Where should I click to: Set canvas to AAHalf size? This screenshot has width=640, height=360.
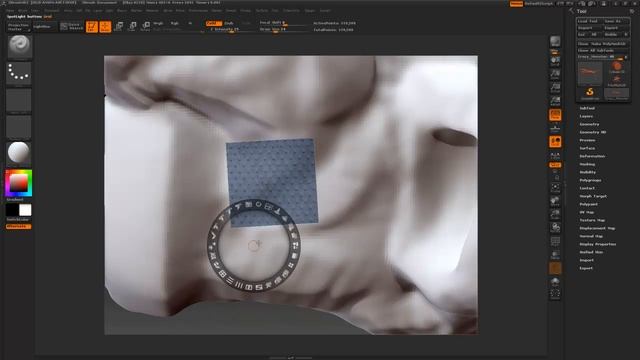[x=555, y=101]
